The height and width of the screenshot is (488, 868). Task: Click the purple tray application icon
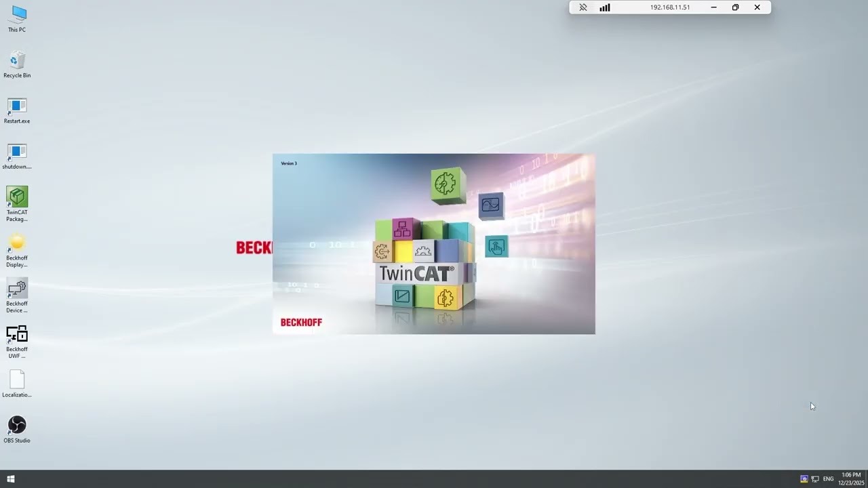coord(804,479)
